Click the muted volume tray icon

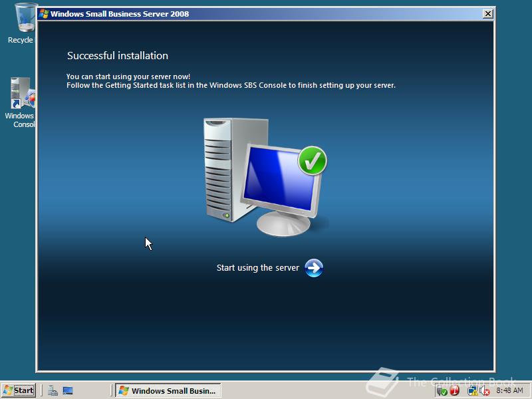point(485,391)
